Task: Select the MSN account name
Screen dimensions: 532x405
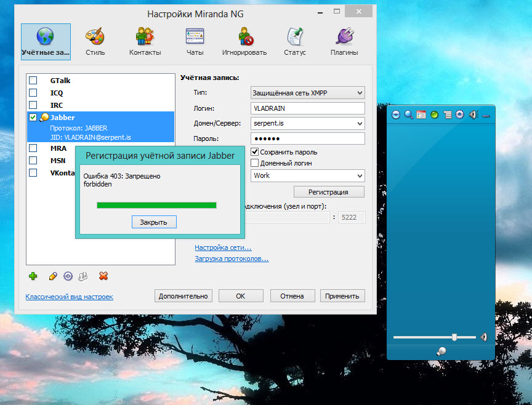Action: (x=58, y=161)
